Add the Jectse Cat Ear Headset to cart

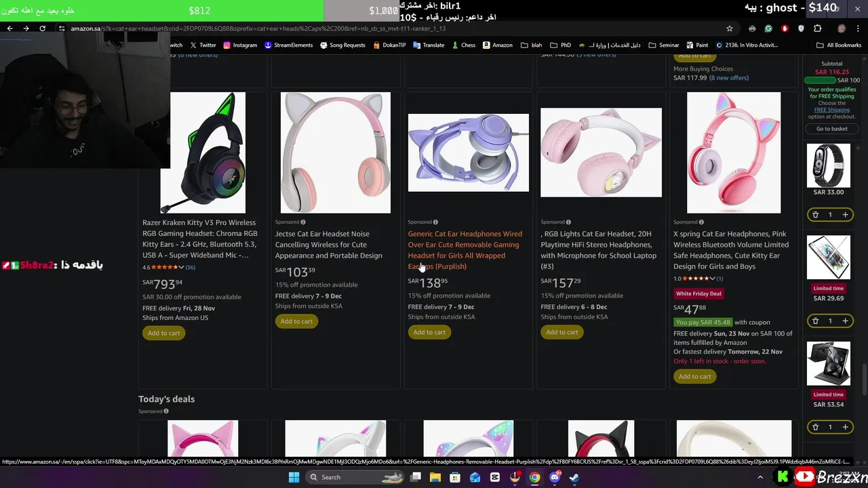point(296,321)
